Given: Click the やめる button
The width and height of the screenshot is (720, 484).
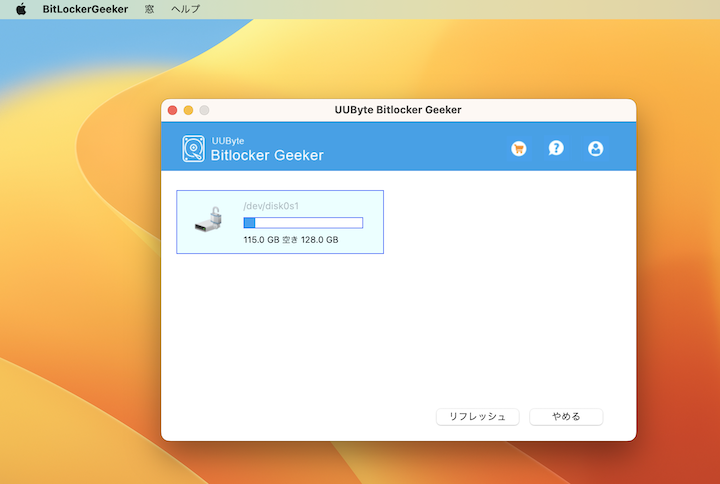Looking at the screenshot, I should [566, 417].
